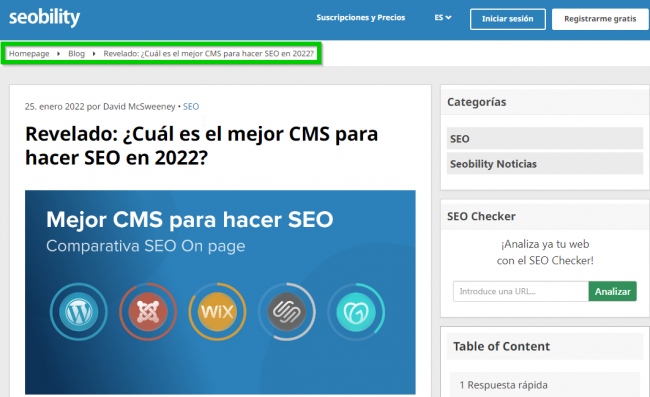This screenshot has width=650, height=397.
Task: Click the article title breadcrumb
Action: pyautogui.click(x=209, y=53)
